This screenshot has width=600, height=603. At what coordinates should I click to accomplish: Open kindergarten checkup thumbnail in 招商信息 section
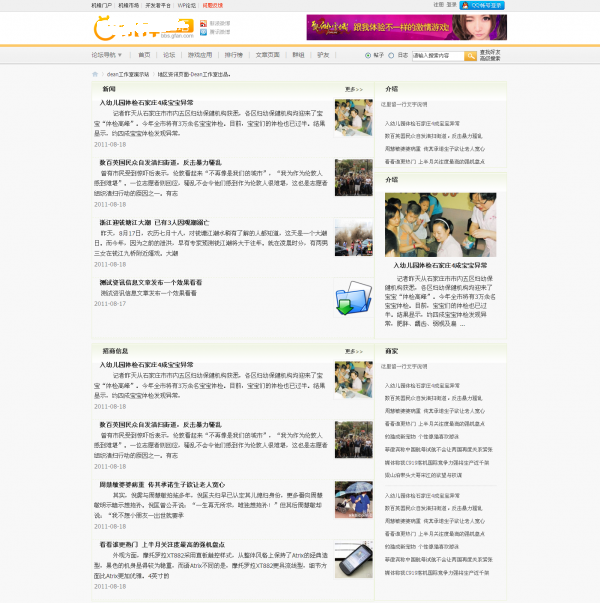point(353,380)
